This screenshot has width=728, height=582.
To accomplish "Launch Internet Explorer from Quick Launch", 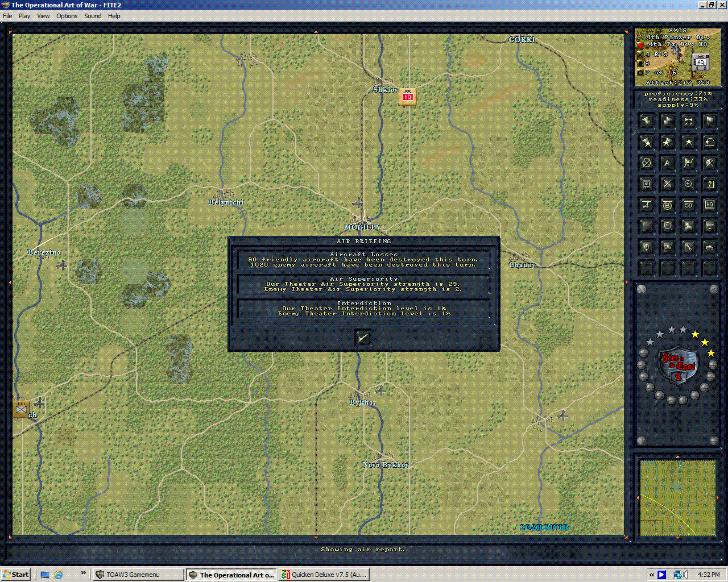I will tap(58, 575).
